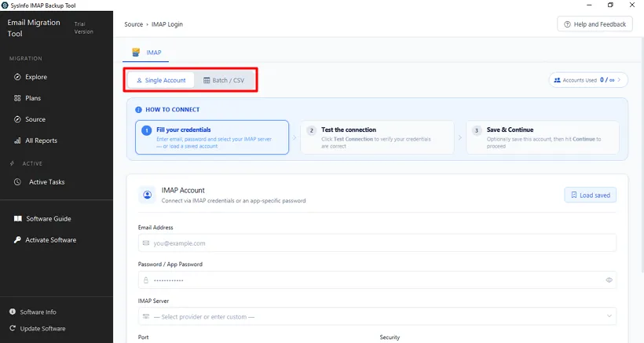Click the Source breadcrumb link
644x343 pixels.
click(134, 24)
